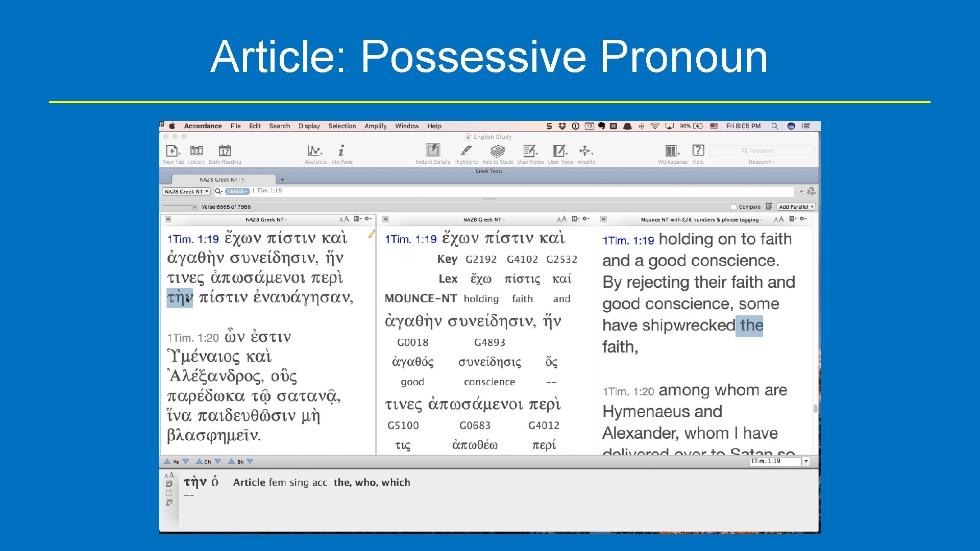The width and height of the screenshot is (980, 551).
Task: Expand the NA28 Greek NT text selector
Action: pyautogui.click(x=186, y=192)
